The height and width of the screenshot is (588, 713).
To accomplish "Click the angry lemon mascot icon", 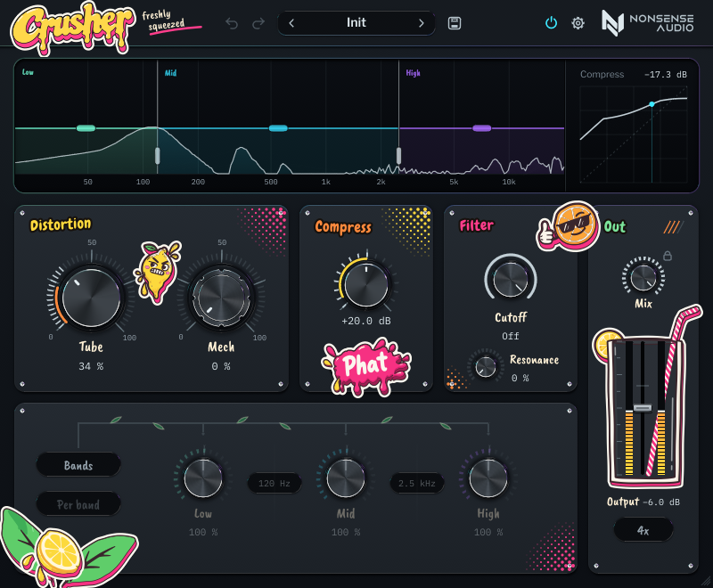I will click(157, 272).
